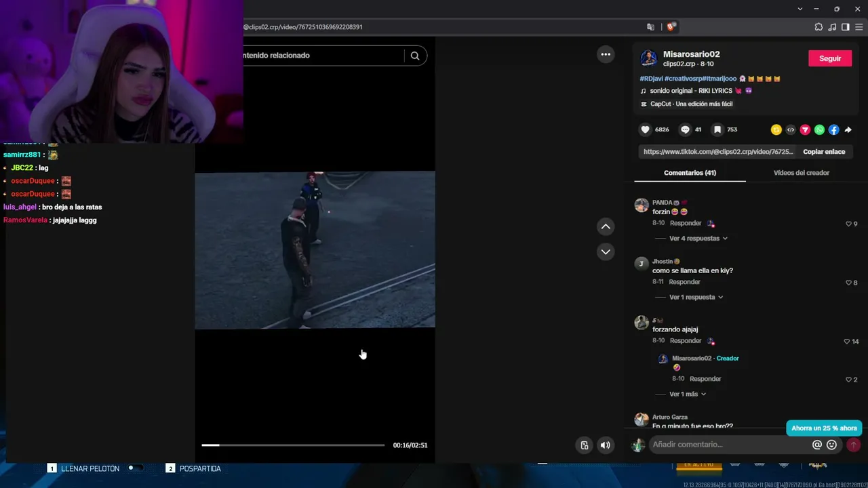Toggle the browser sidebar panel icon
The height and width of the screenshot is (488, 868).
click(845, 27)
